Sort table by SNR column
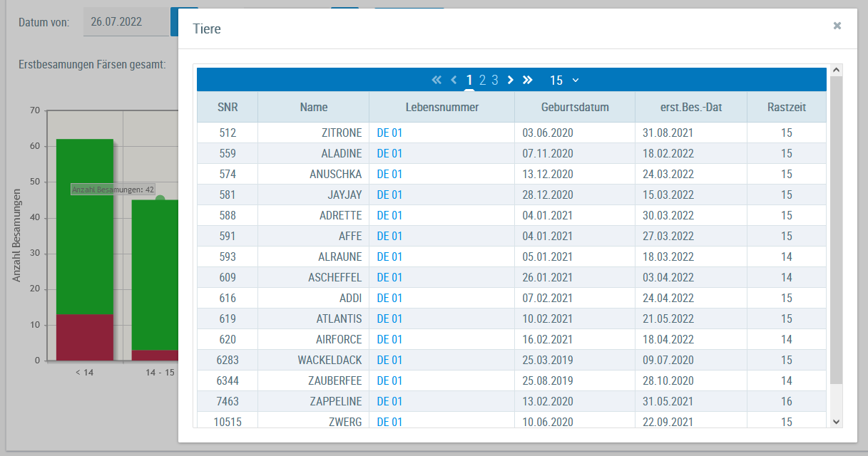The image size is (868, 456). coord(228,107)
